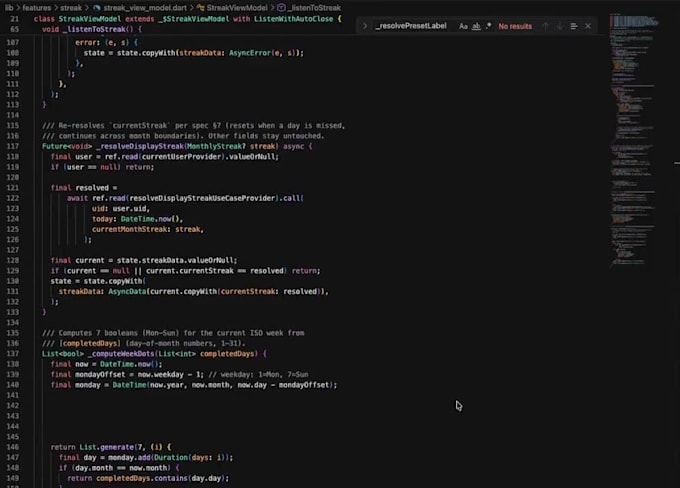Click 'AsyncData' on line 131
680x488 pixels.
(127, 291)
